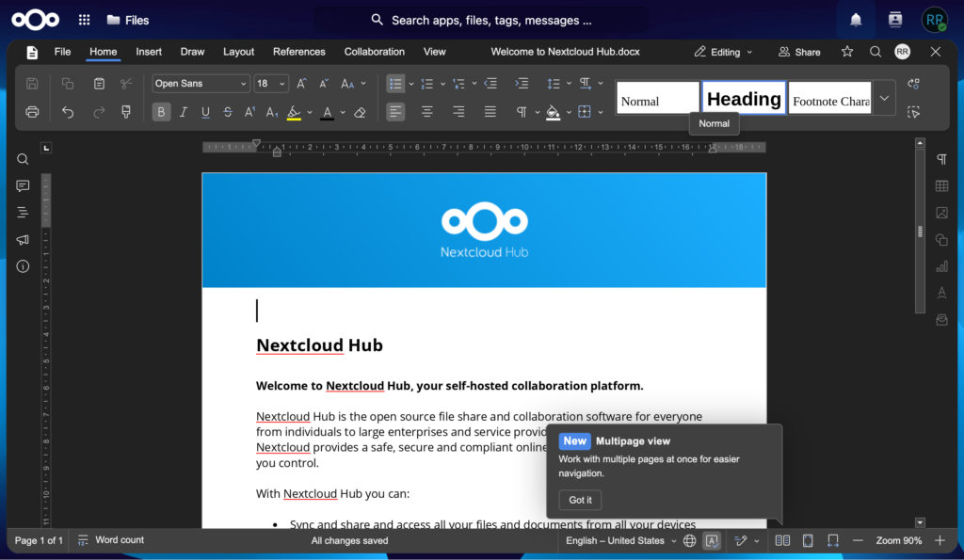Click the Share button

click(799, 53)
